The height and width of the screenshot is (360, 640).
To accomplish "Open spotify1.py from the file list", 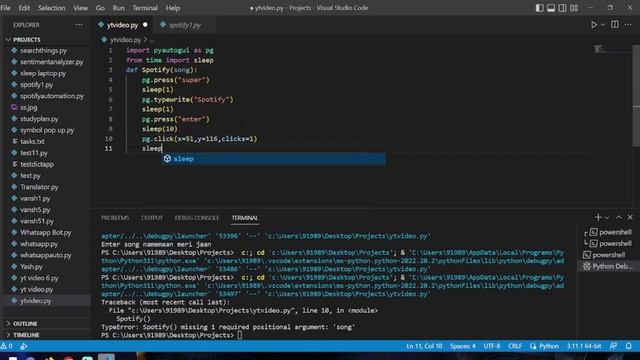I will [x=37, y=85].
